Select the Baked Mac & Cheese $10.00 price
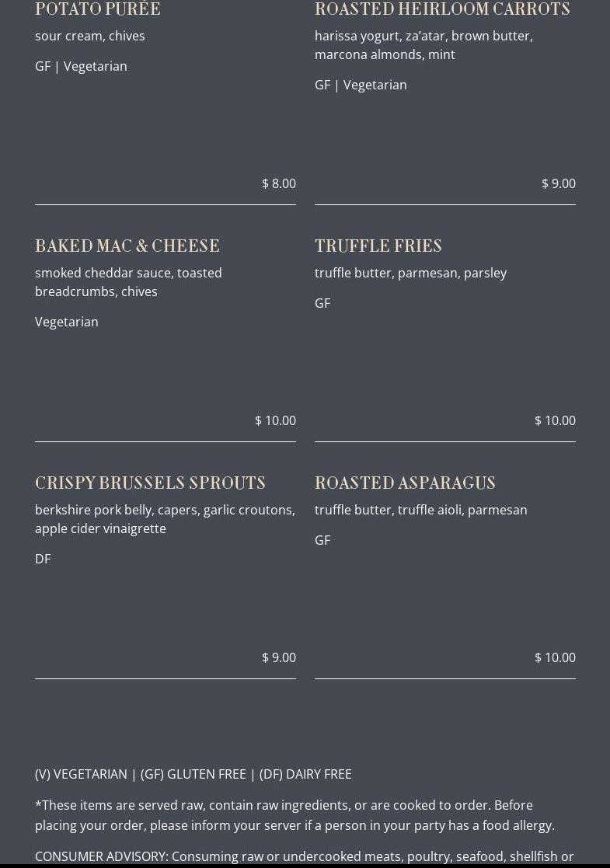This screenshot has height=868, width=610. 275,420
